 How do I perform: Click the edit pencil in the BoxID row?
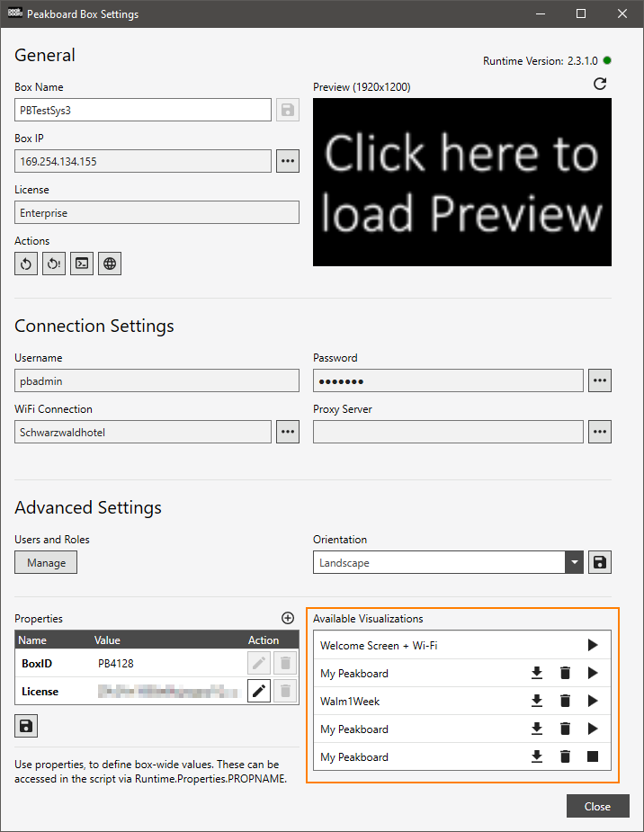(x=259, y=663)
